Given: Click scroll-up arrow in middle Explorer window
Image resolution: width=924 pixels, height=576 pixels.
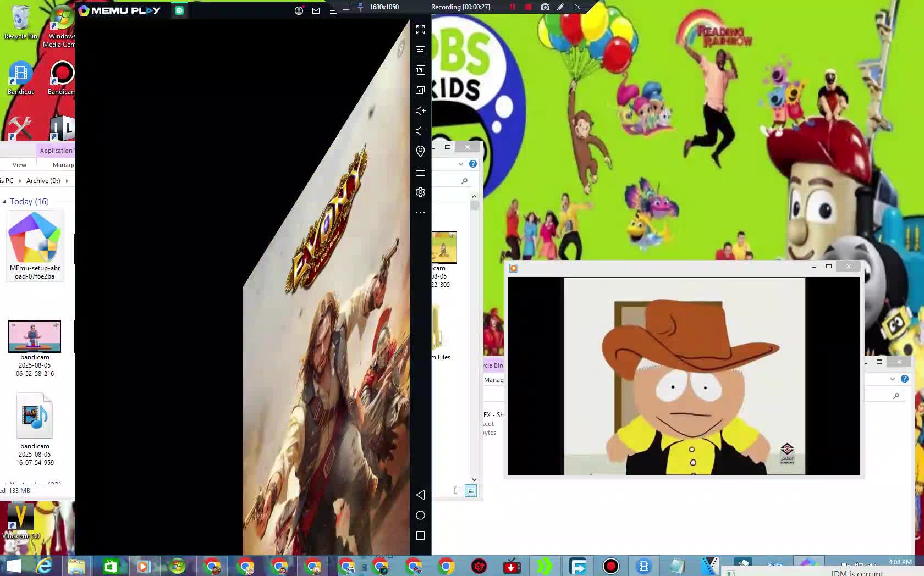Looking at the screenshot, I should click(x=474, y=196).
